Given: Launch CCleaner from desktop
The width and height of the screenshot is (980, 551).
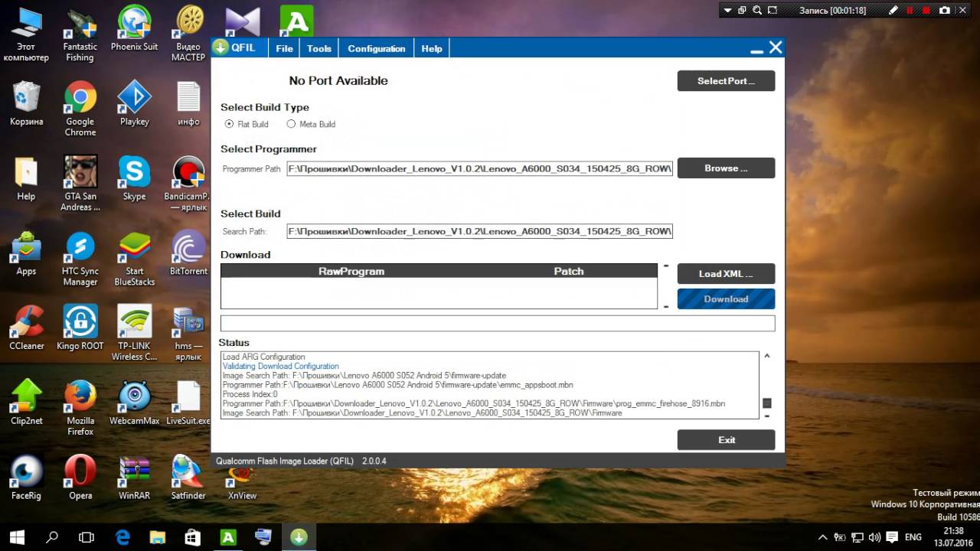Looking at the screenshot, I should (26, 329).
